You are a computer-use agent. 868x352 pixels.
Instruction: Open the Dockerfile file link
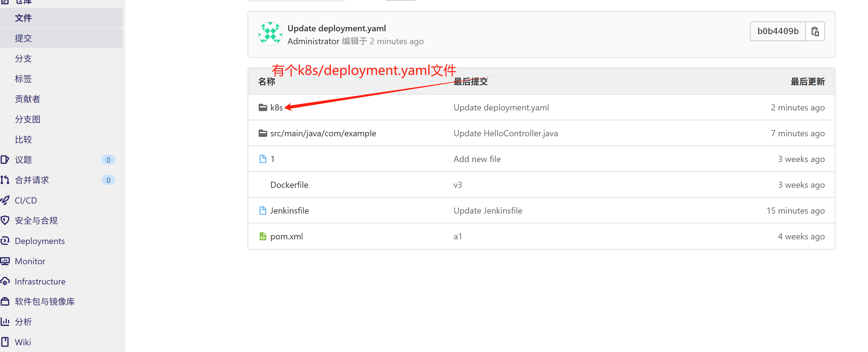[289, 185]
